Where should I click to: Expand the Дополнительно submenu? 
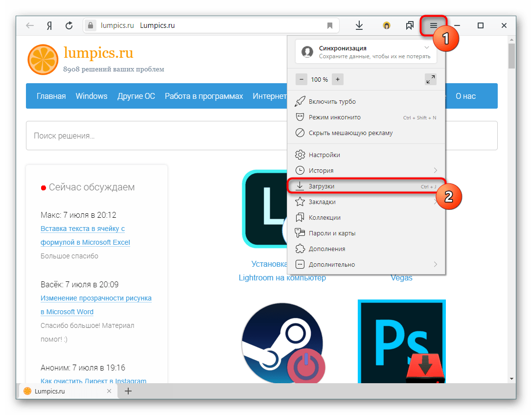[x=435, y=264]
